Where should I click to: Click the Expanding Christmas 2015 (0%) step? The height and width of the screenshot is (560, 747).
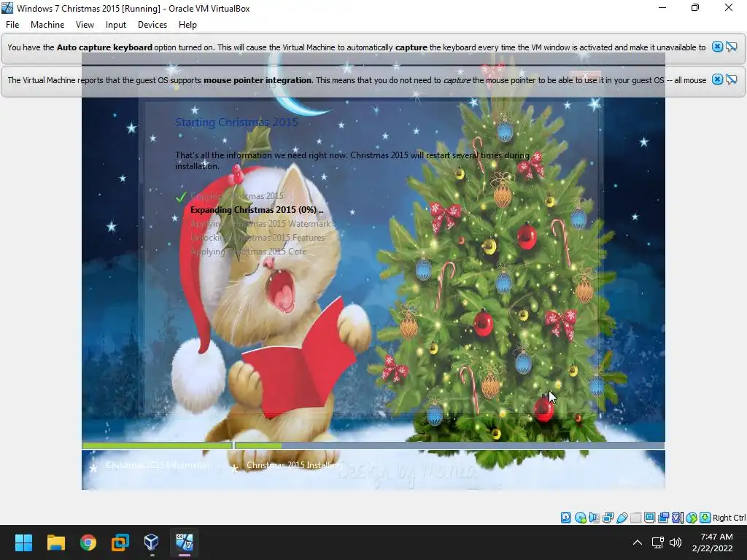click(x=256, y=210)
